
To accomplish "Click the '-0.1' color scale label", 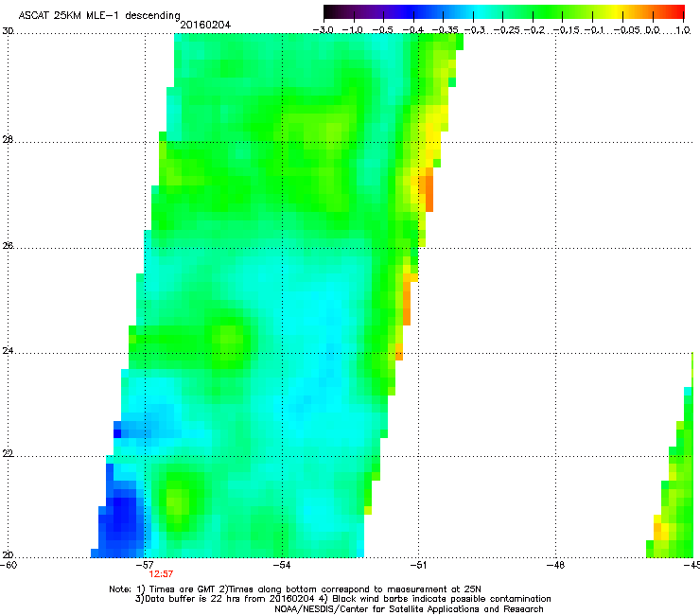I will [594, 30].
